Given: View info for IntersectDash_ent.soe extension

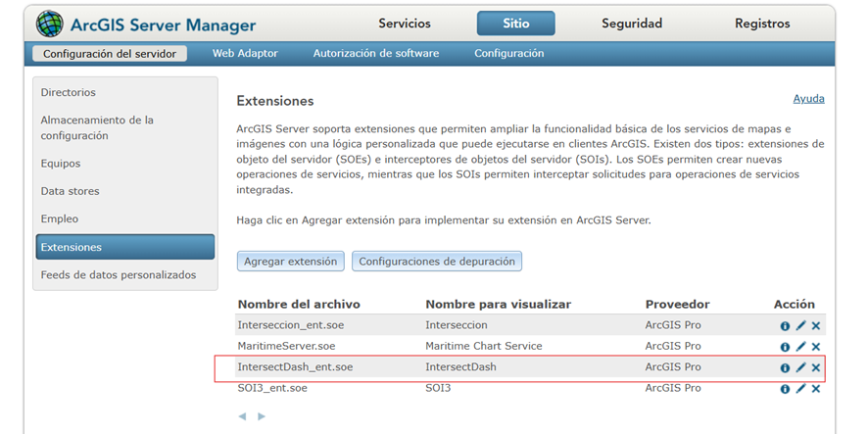Looking at the screenshot, I should [785, 368].
